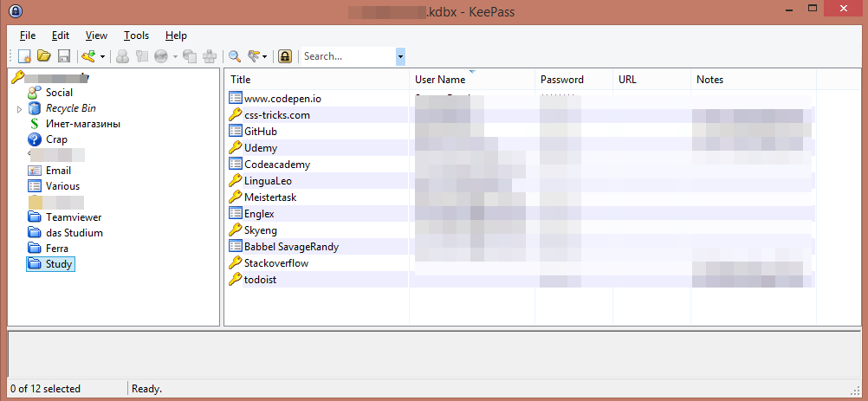Select the Stackoverflow entry
The image size is (868, 401).
(275, 262)
